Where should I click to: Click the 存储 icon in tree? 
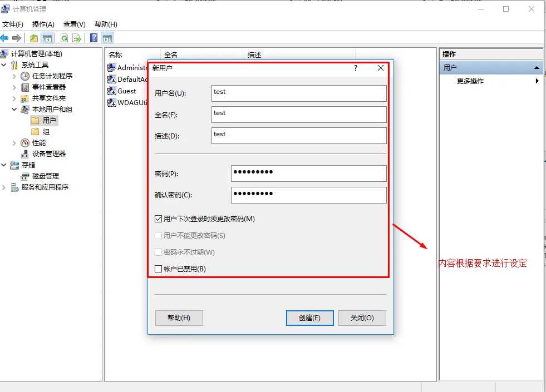(14, 165)
